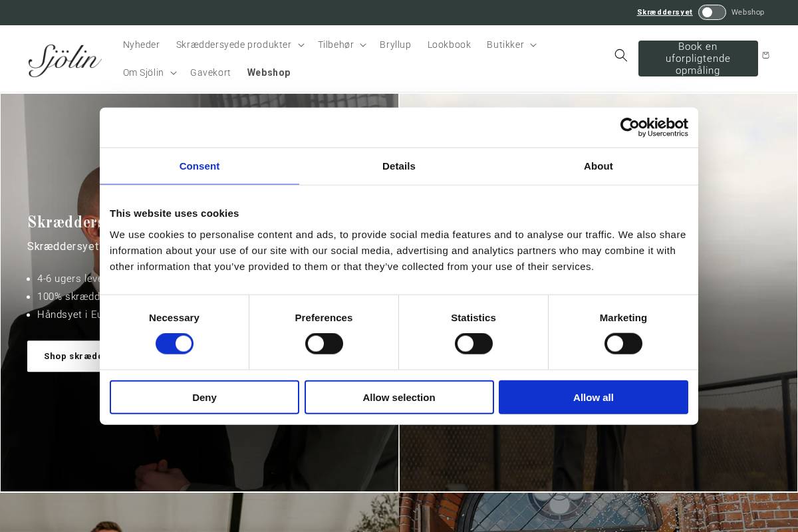Open the Bryllup menu item
The image size is (798, 532).
pos(396,45)
